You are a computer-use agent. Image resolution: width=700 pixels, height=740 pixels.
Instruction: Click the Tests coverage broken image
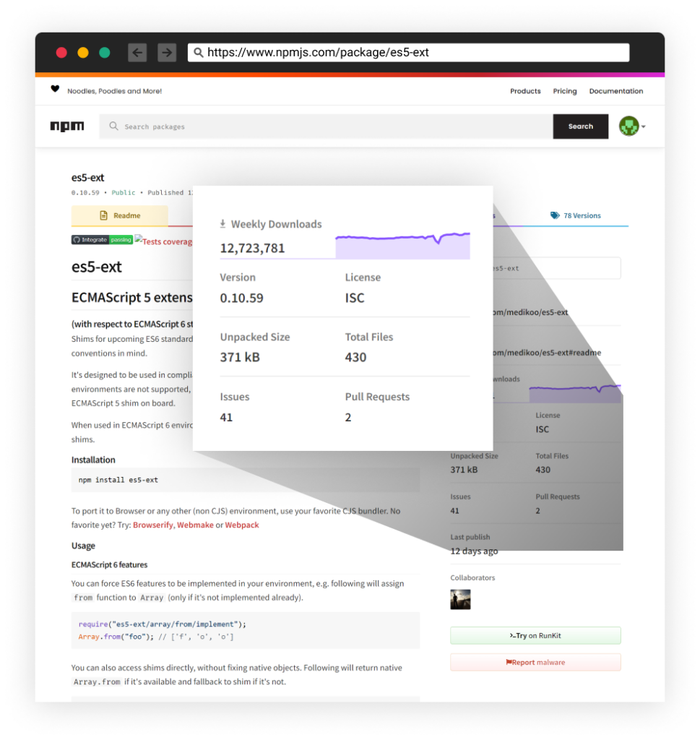(163, 241)
